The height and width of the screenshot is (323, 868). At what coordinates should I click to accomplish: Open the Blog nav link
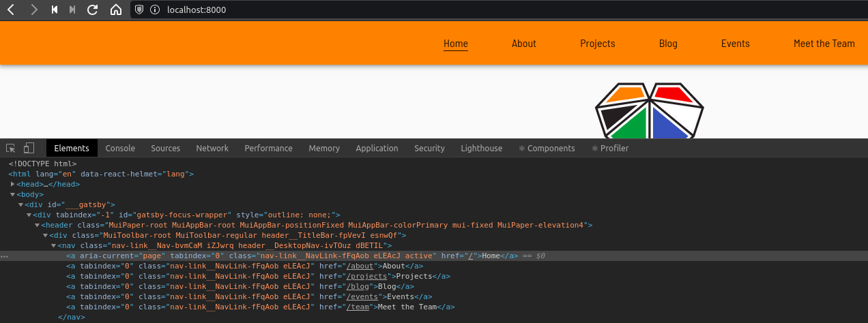pos(668,44)
